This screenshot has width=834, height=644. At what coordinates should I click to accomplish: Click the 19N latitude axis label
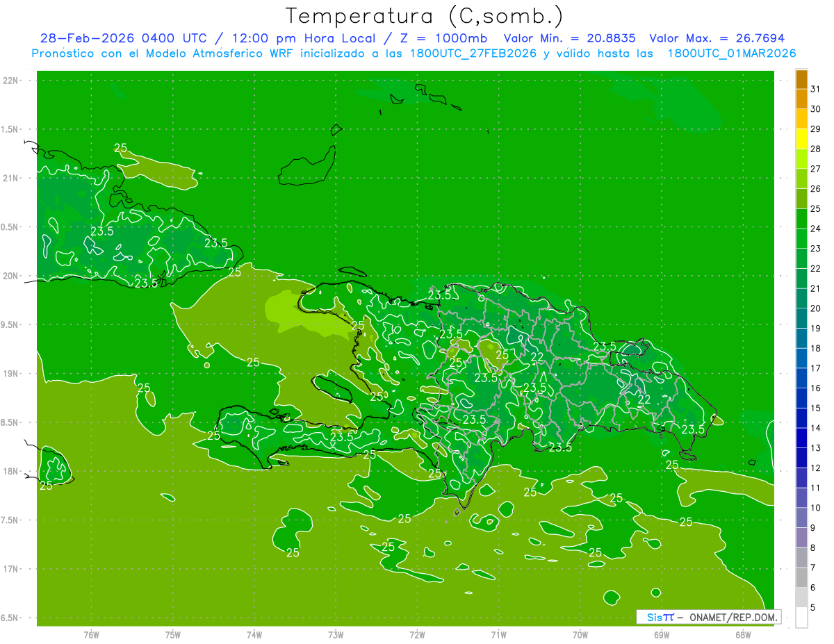coord(10,374)
